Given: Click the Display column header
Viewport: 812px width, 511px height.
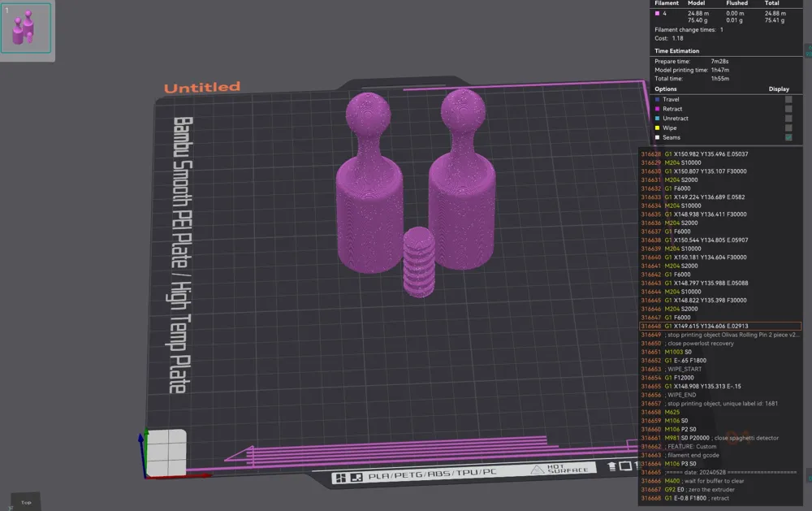Looking at the screenshot, I should pos(779,89).
